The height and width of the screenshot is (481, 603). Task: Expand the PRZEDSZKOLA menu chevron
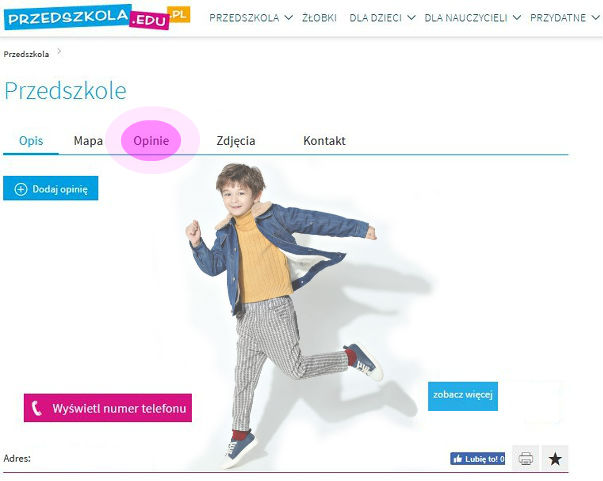288,18
